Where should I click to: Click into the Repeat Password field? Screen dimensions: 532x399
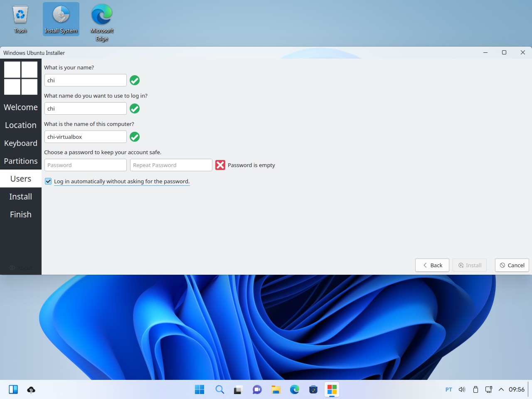(171, 165)
